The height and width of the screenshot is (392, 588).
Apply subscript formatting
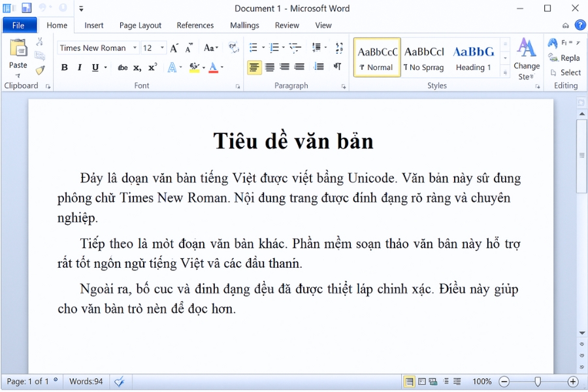[x=136, y=67]
